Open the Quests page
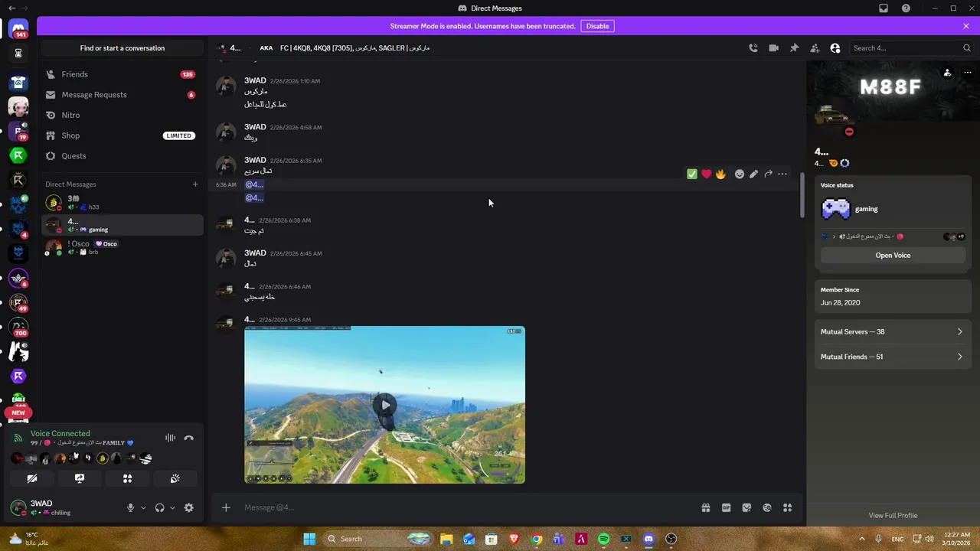The image size is (980, 551). tap(122, 155)
